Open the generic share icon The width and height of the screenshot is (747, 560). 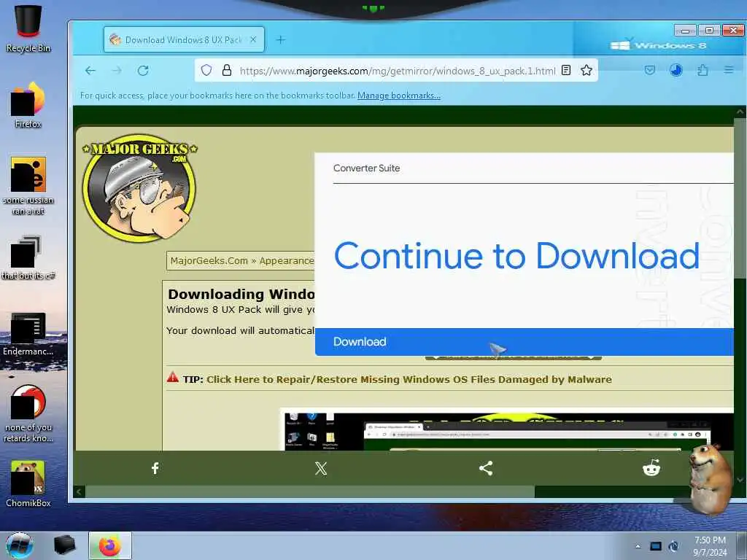(x=485, y=468)
